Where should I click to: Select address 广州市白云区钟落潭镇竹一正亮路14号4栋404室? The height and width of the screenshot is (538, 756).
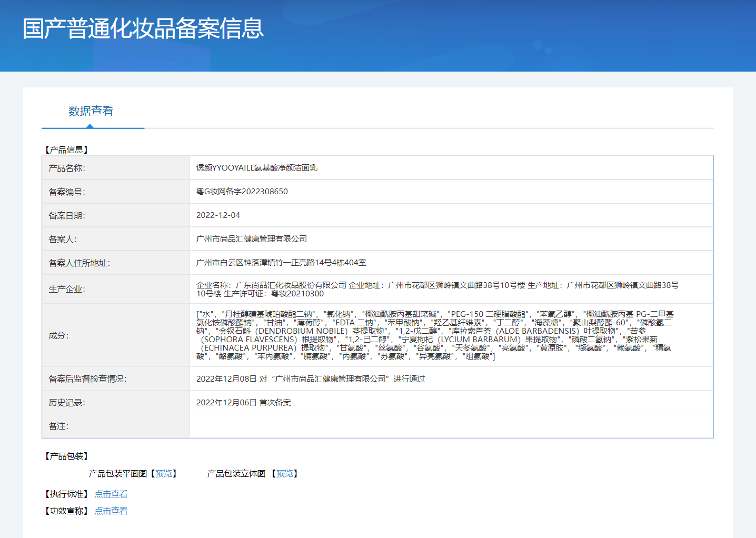tap(281, 263)
